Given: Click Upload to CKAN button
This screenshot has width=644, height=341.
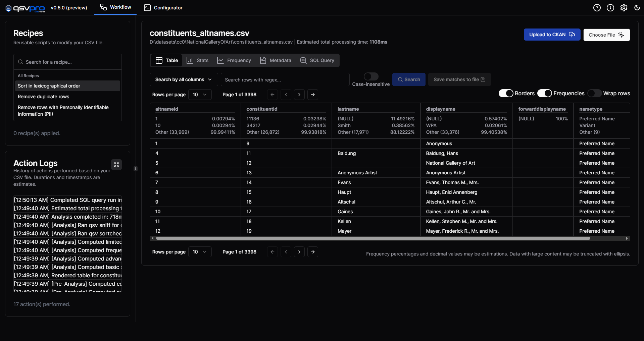Looking at the screenshot, I should click(x=552, y=35).
